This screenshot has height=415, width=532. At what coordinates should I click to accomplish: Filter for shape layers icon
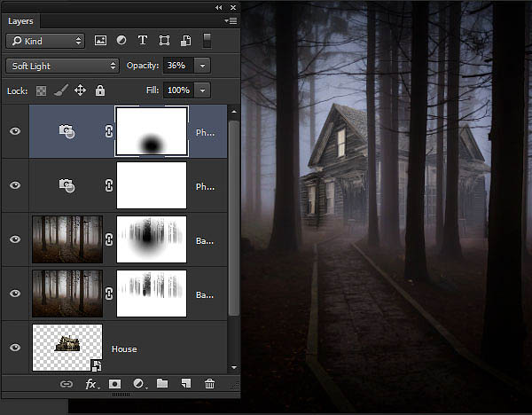click(x=165, y=41)
